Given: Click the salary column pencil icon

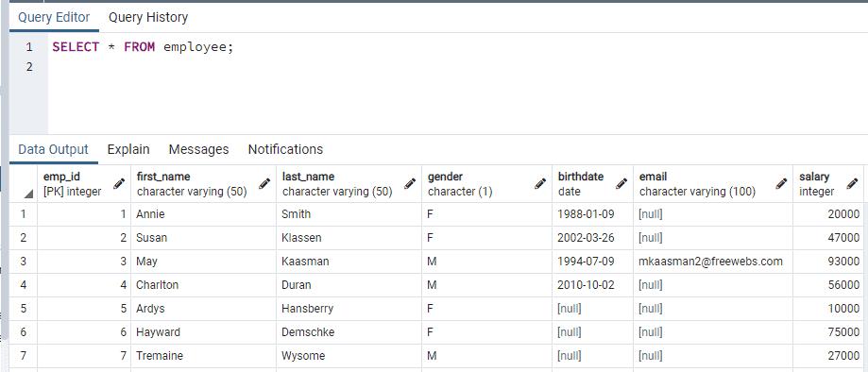Looking at the screenshot, I should tap(852, 184).
